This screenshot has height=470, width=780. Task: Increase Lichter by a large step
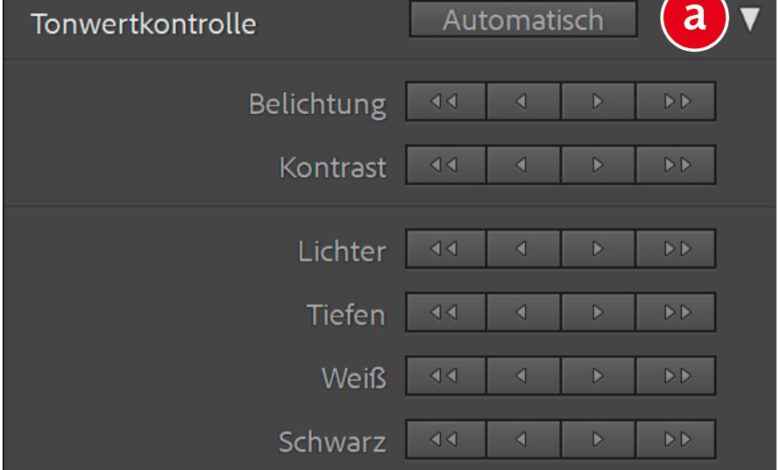tap(676, 249)
